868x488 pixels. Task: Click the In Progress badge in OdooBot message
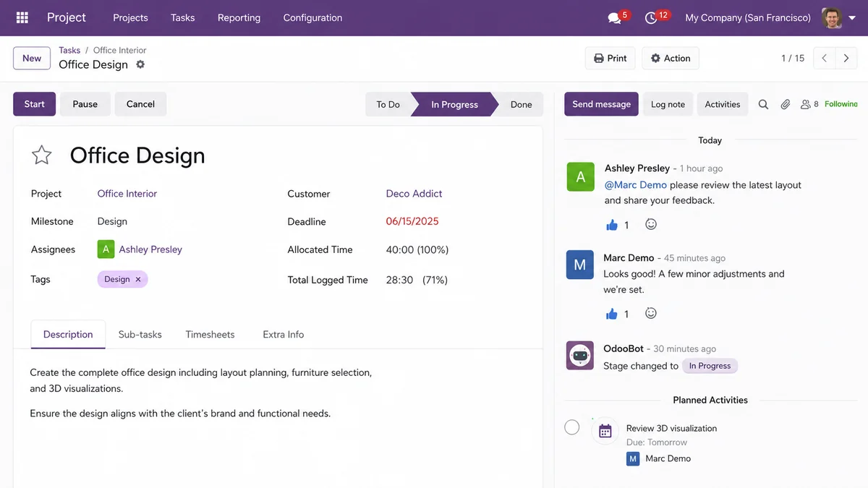pyautogui.click(x=710, y=366)
